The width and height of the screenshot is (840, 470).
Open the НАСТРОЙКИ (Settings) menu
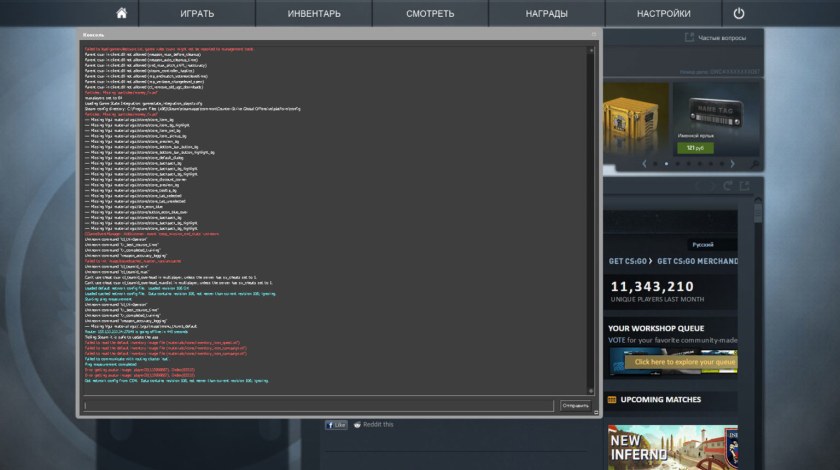tap(663, 14)
